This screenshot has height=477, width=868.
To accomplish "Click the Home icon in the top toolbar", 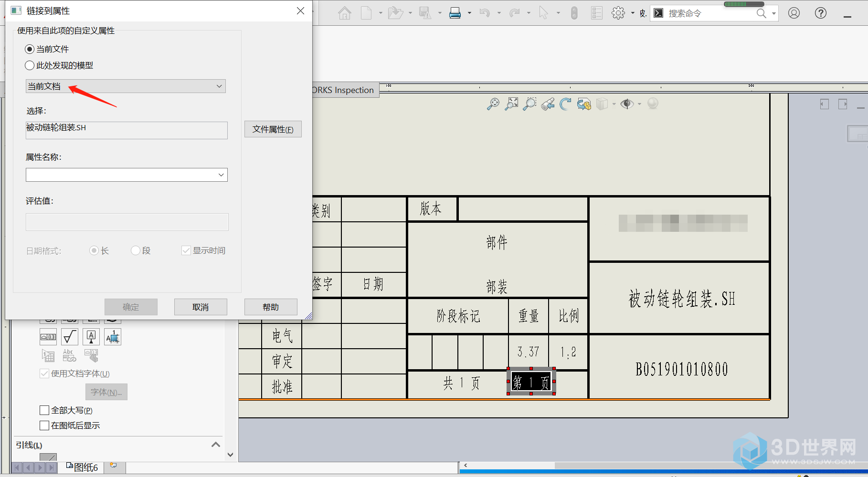I will 344,13.
